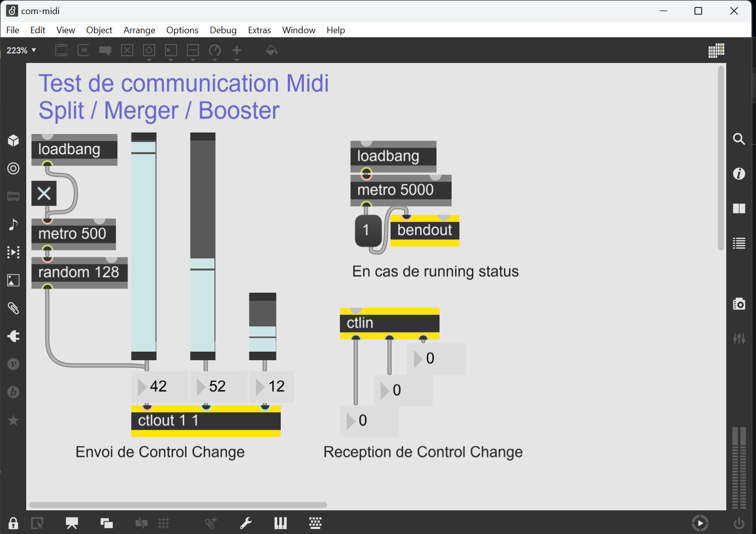Expand the dial object toolbar dropdown

click(215, 52)
